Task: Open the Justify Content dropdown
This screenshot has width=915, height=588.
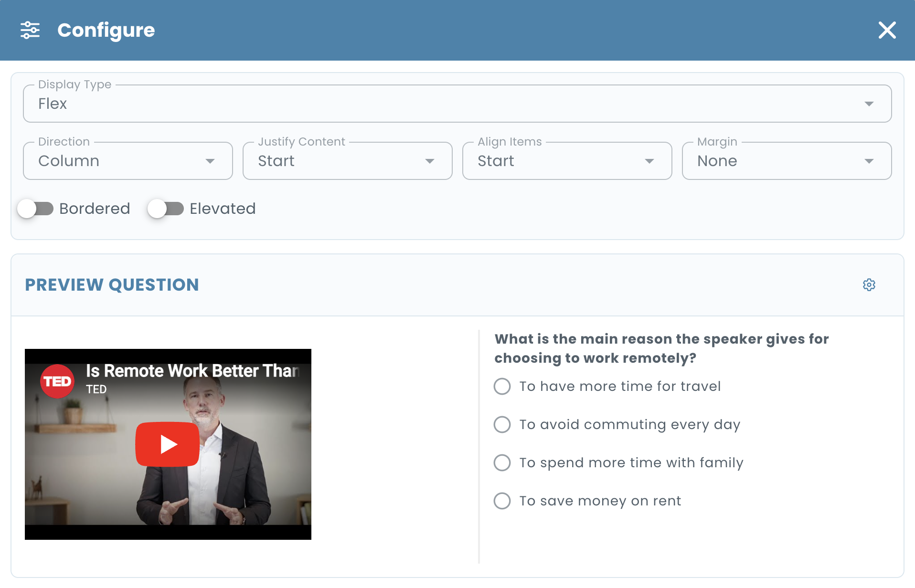Action: coord(348,161)
